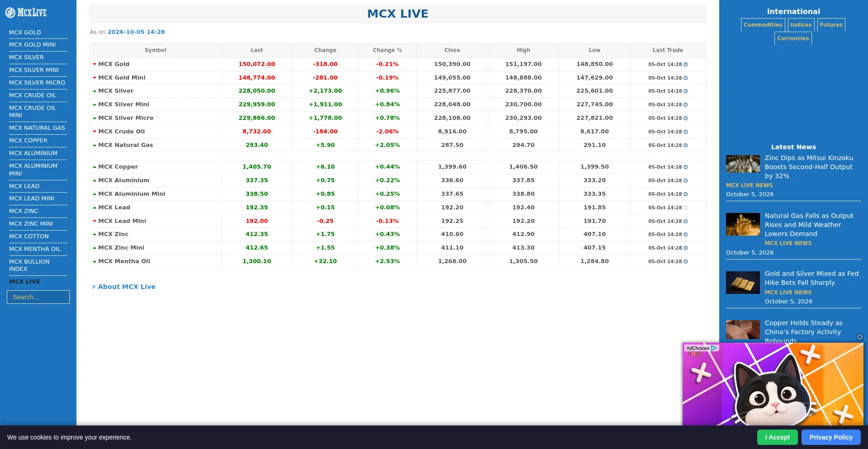
Task: Open MCX BULLION INDEX sidebar entry
Action: point(29,265)
